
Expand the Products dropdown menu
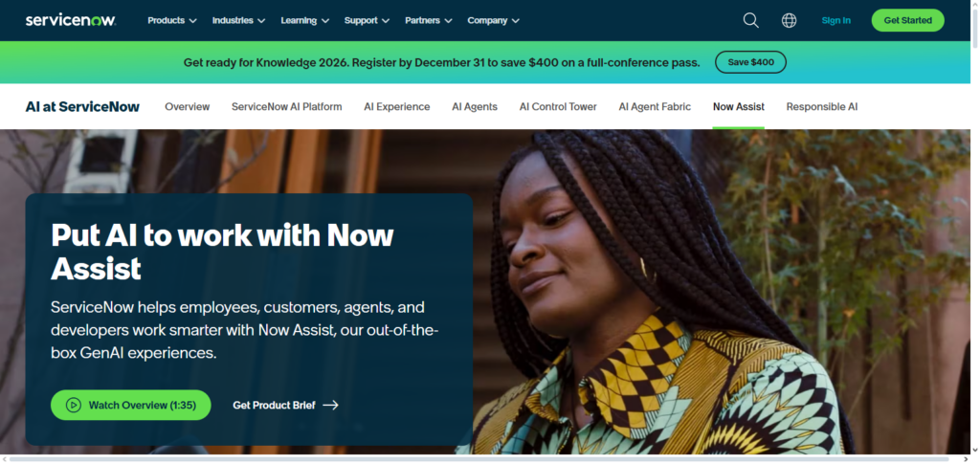click(172, 21)
